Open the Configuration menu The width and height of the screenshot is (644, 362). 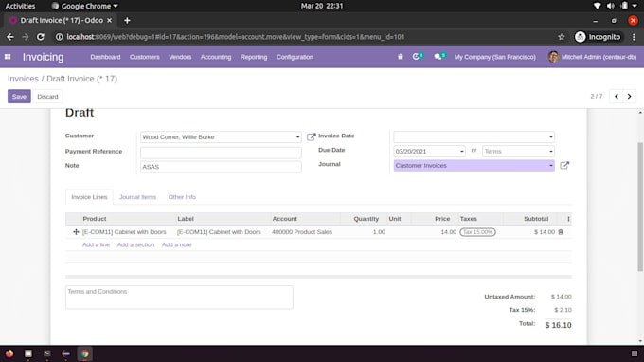pos(295,57)
